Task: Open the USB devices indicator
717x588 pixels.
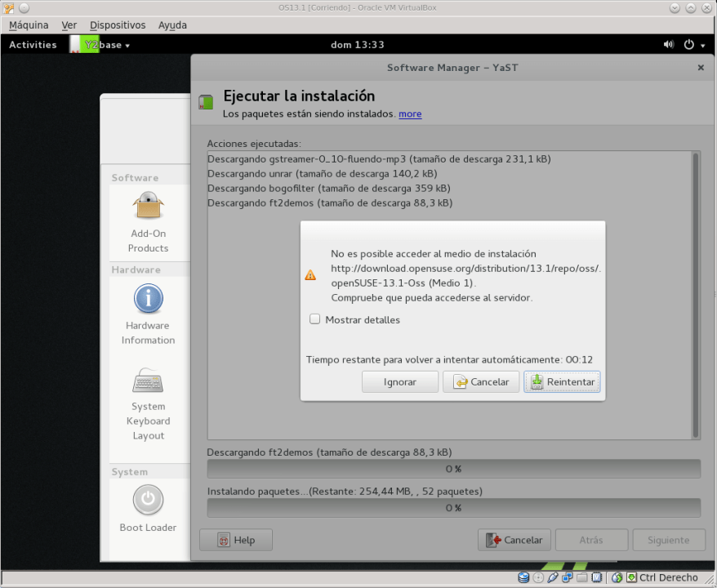Action: [552, 577]
